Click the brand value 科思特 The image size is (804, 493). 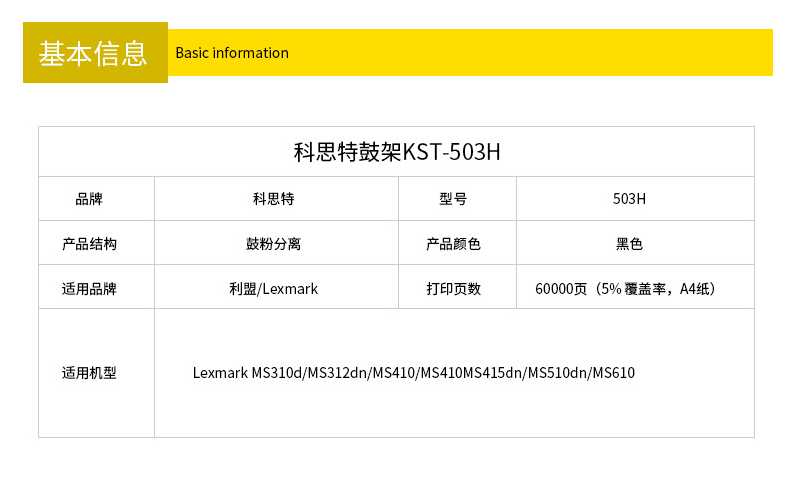[x=273, y=199]
